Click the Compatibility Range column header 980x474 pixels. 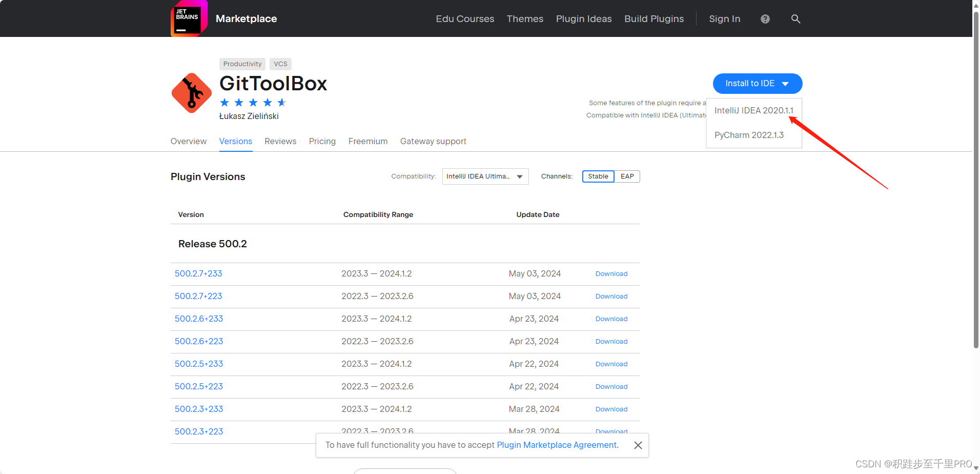click(x=378, y=215)
